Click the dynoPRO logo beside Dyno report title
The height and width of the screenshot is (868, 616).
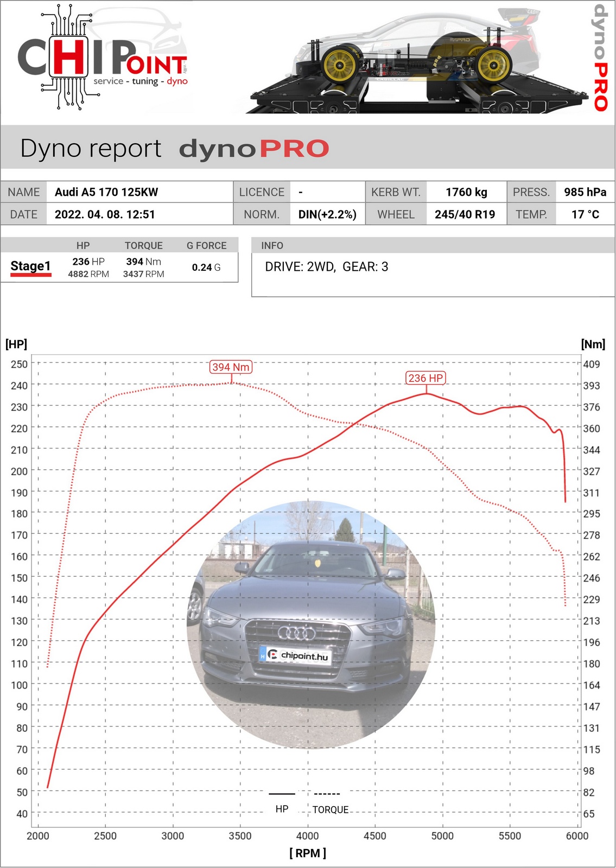pos(254,149)
